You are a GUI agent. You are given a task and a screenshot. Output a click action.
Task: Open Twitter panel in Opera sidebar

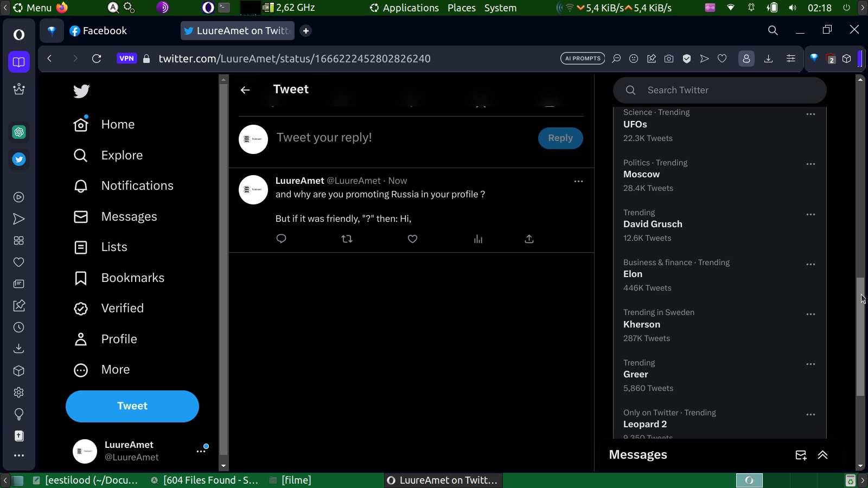tap(19, 159)
